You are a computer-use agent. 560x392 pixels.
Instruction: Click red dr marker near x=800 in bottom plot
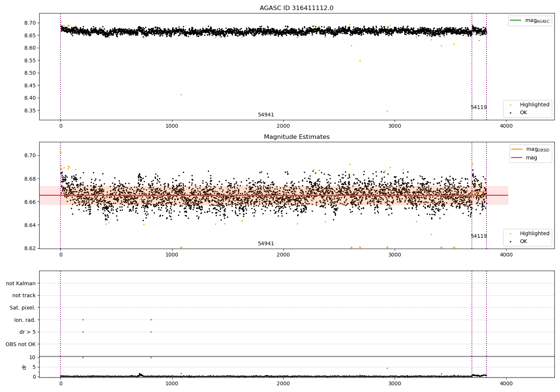[151, 357]
